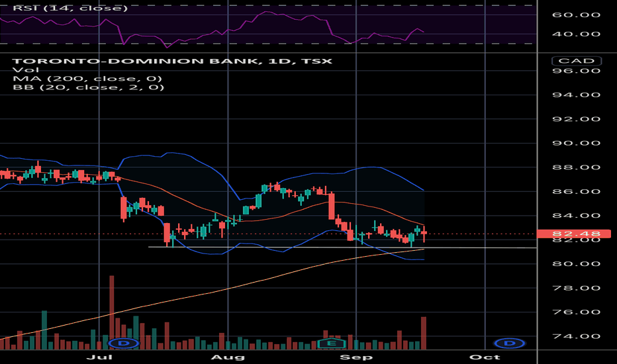Open the earnings E marker before Sep
This screenshot has width=617, height=364.
pyautogui.click(x=331, y=343)
